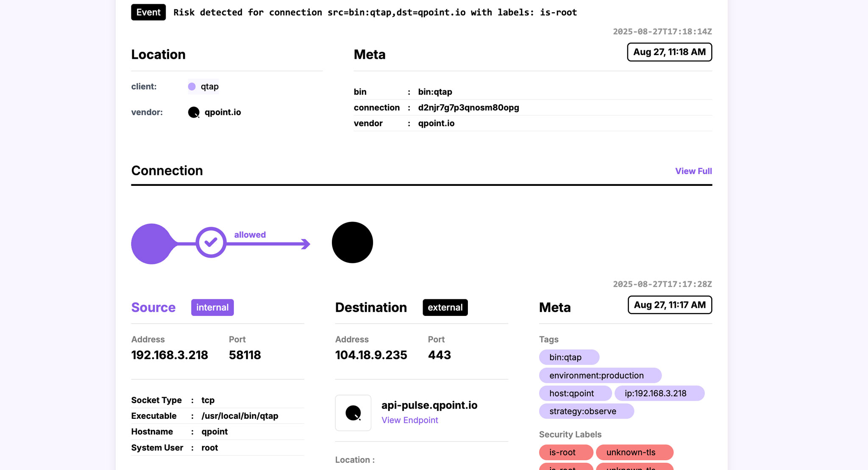Click the qpoint.io vendor logo icon
868x470 pixels.
point(194,112)
